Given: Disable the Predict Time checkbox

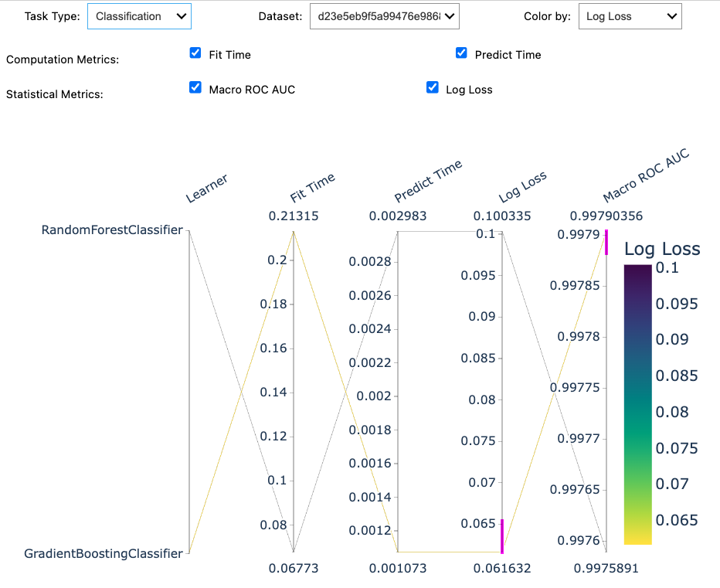Looking at the screenshot, I should (x=461, y=53).
